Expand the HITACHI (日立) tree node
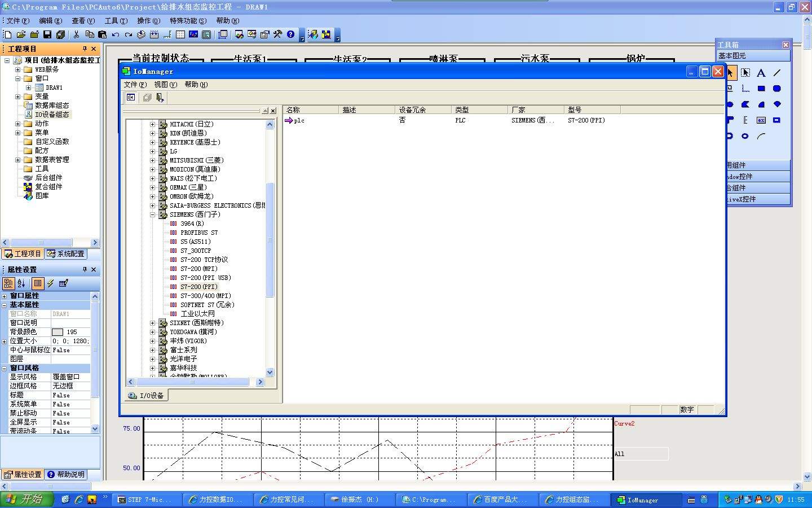Viewport: 812px width, 508px height. [152, 124]
